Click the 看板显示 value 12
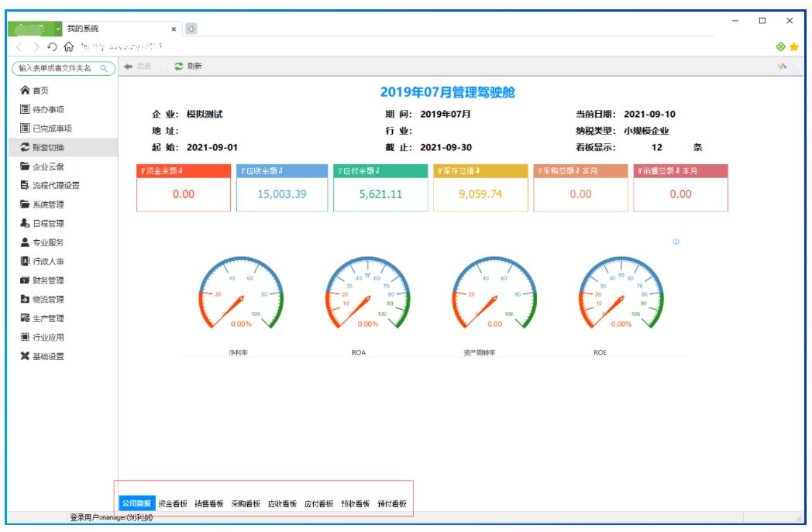 click(656, 147)
